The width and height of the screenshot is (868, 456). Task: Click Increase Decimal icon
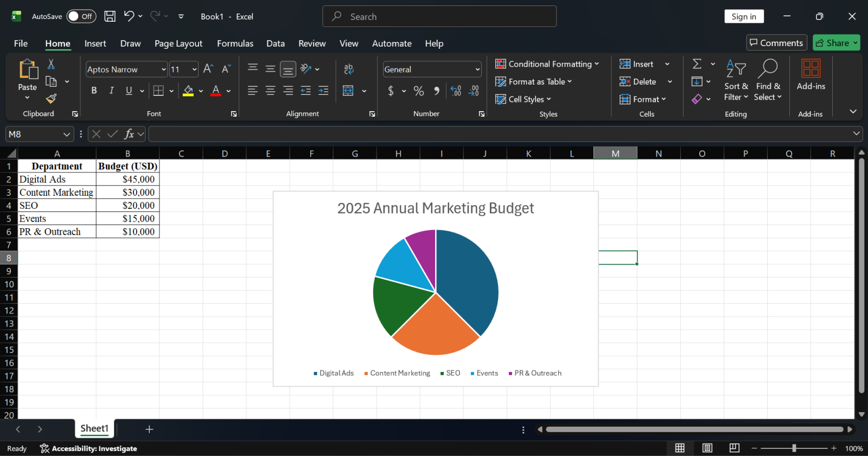coord(456,91)
